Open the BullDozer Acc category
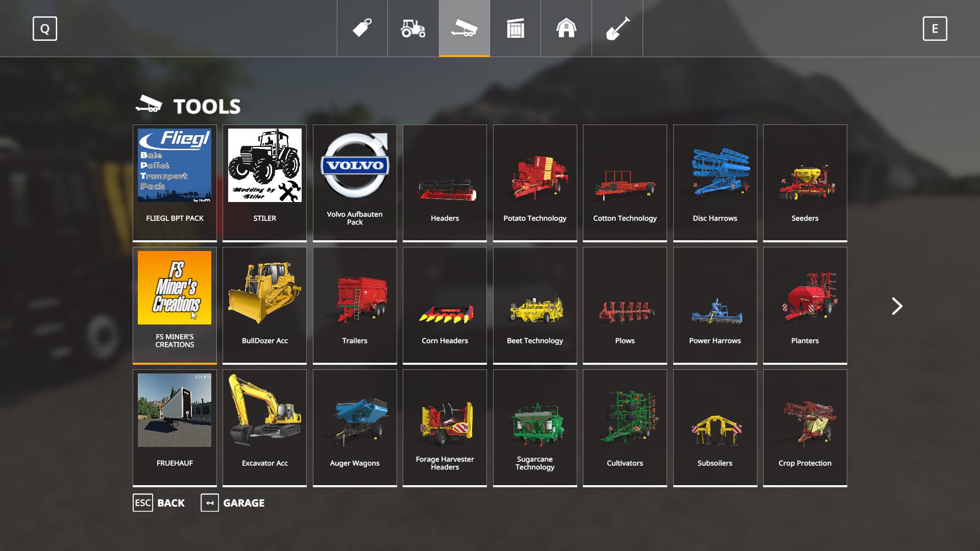Screen dimensions: 980x551 click(x=264, y=305)
